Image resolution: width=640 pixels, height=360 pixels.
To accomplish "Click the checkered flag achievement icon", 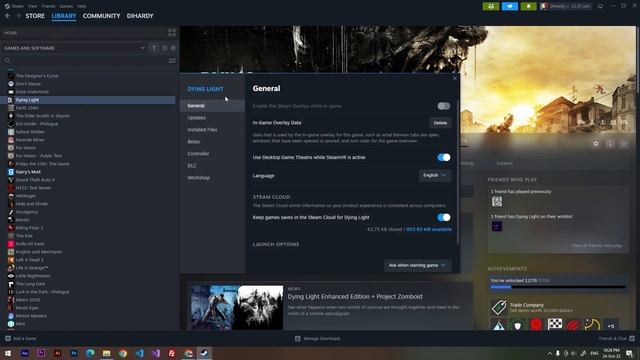I will pos(555,325).
